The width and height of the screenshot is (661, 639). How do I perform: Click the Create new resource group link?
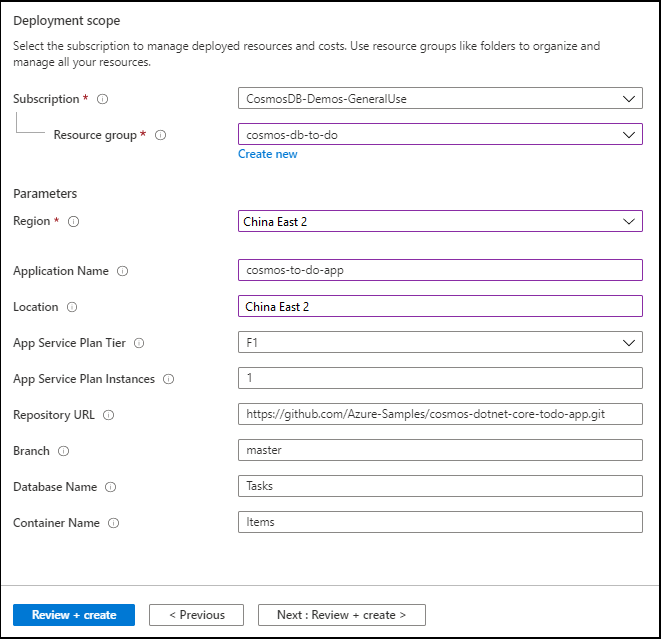pos(267,154)
